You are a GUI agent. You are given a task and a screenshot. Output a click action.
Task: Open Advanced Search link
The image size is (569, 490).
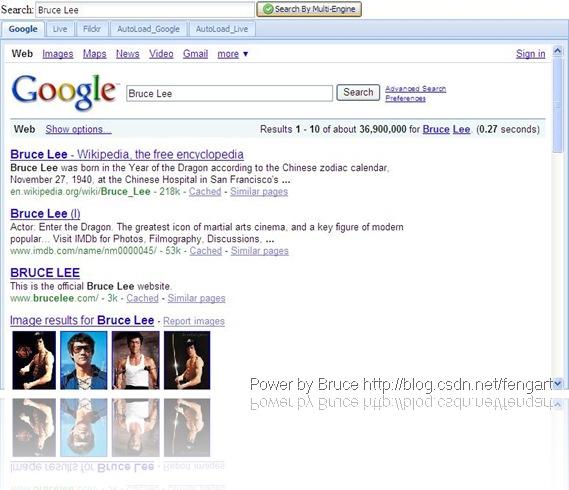click(416, 89)
